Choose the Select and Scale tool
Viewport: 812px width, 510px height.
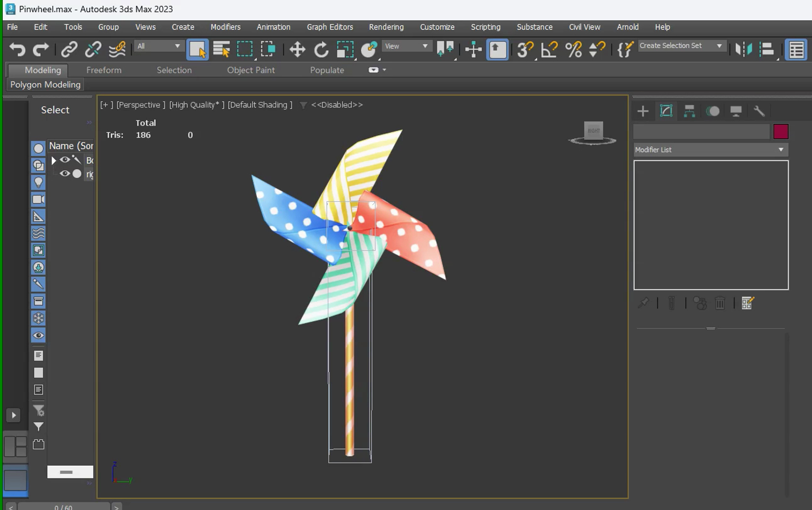tap(345, 49)
